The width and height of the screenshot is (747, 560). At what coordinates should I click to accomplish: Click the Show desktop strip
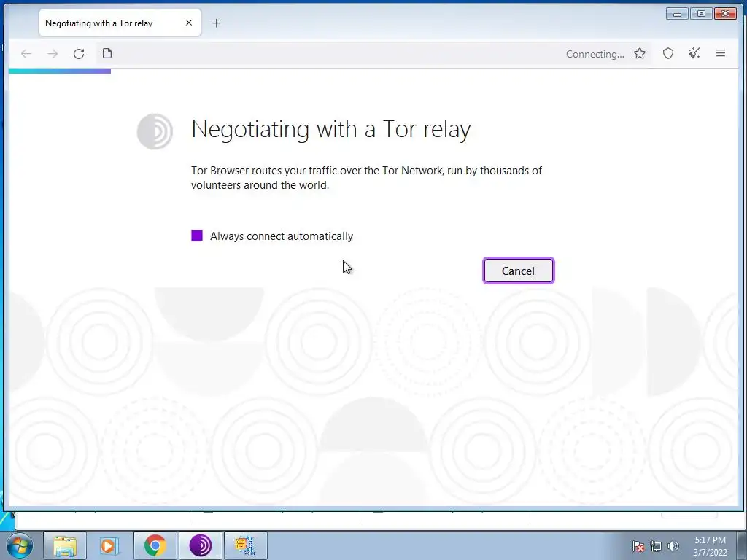coord(741,545)
